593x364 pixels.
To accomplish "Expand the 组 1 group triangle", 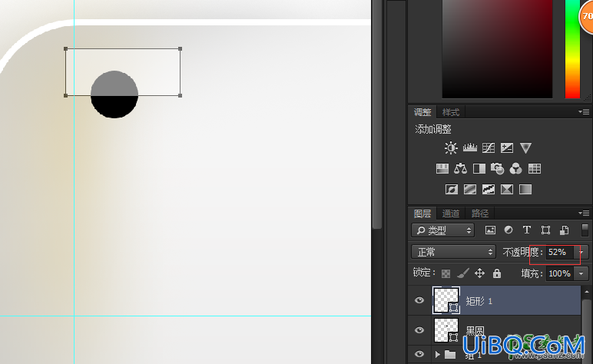I will tap(438, 354).
